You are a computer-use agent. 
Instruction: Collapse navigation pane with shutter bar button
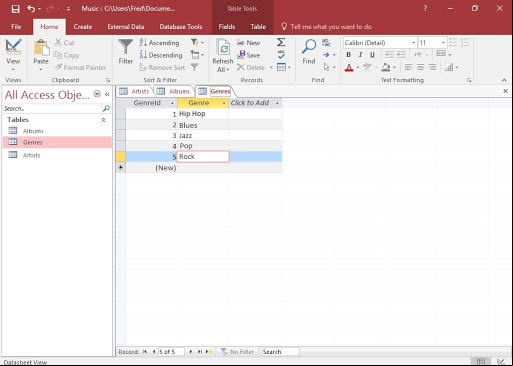[x=107, y=94]
